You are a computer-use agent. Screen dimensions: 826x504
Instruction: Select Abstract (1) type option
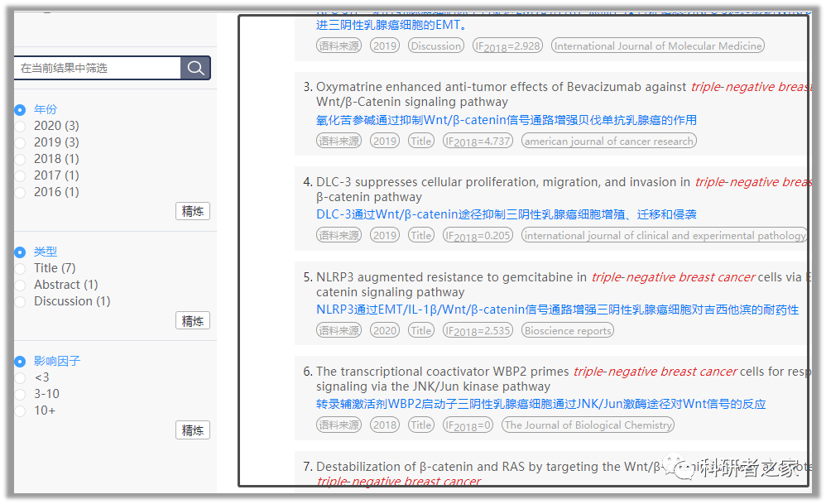(20, 285)
